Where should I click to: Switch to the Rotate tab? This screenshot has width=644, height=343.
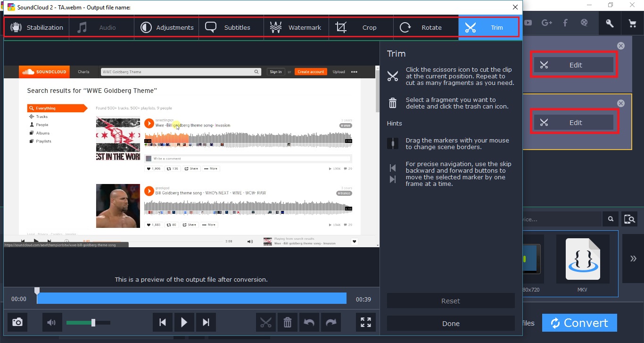click(426, 27)
